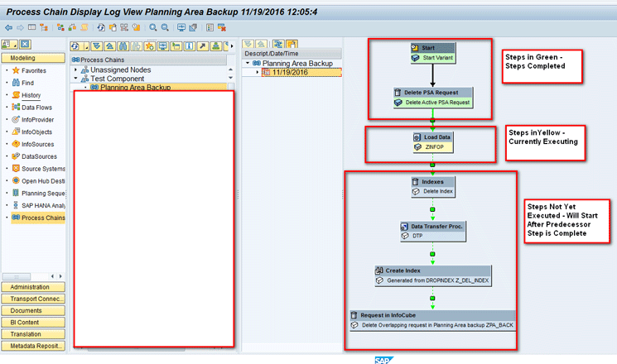
Task: Click the delete icon with red X
Action: tap(222, 27)
